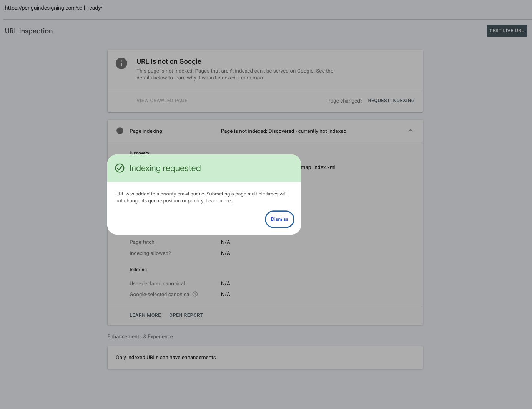
Task: Dismiss the Indexing requested dialog
Action: 279,219
